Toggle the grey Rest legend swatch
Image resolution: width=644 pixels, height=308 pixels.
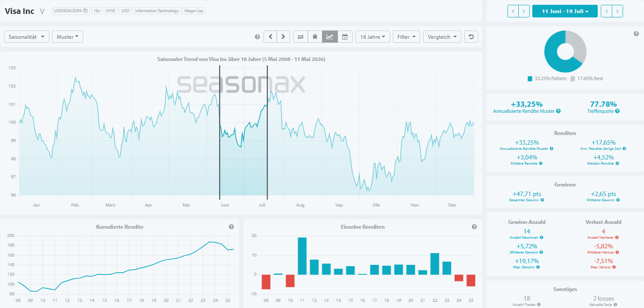click(572, 79)
